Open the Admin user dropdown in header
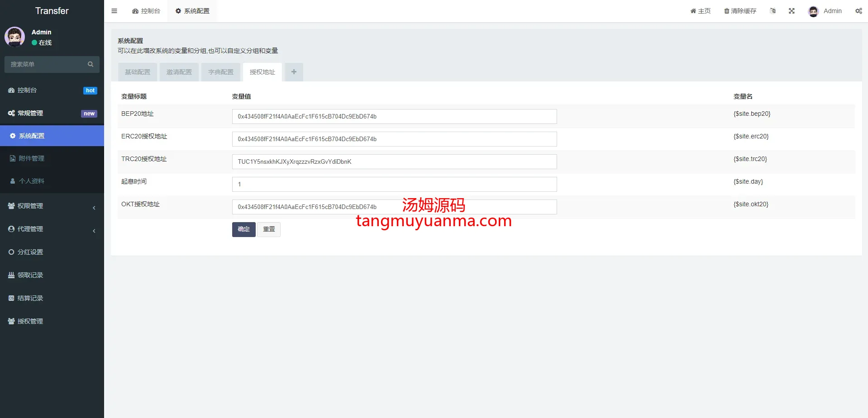The width and height of the screenshot is (868, 418). tap(825, 11)
